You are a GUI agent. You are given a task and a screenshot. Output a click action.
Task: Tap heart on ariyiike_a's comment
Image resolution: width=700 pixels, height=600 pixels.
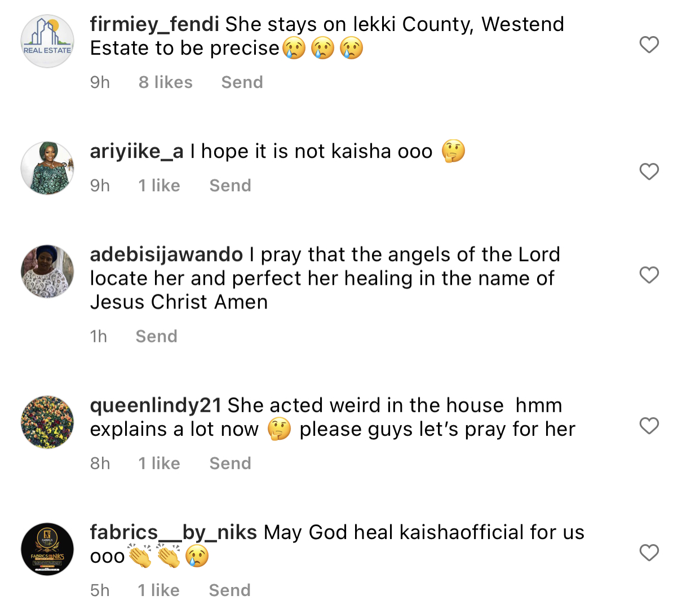point(649,171)
